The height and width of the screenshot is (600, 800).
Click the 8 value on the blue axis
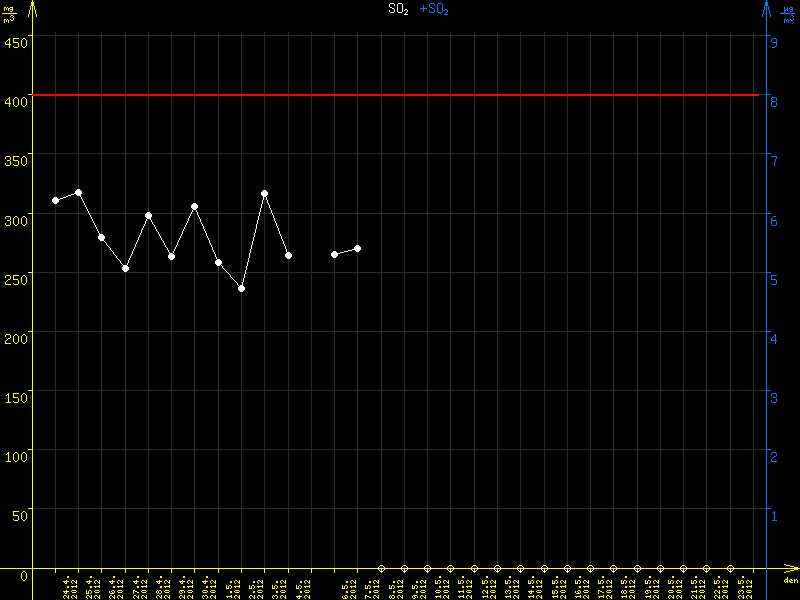coord(773,101)
